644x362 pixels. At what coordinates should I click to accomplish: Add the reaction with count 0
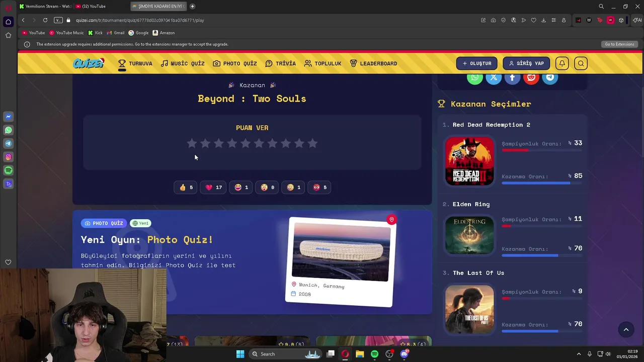(x=267, y=187)
